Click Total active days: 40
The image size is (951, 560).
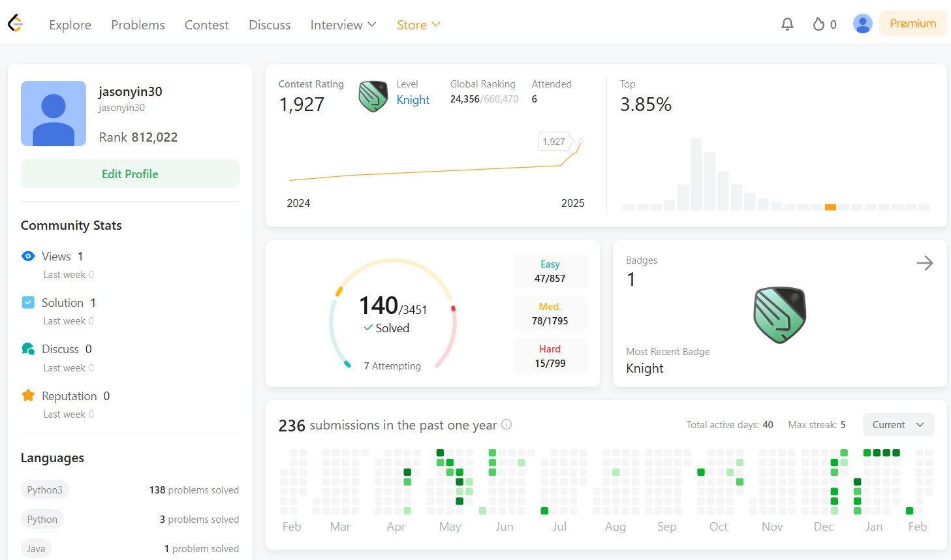click(730, 425)
